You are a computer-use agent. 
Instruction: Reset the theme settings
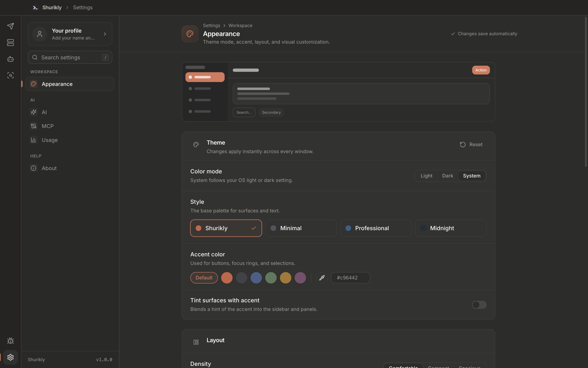pyautogui.click(x=471, y=145)
